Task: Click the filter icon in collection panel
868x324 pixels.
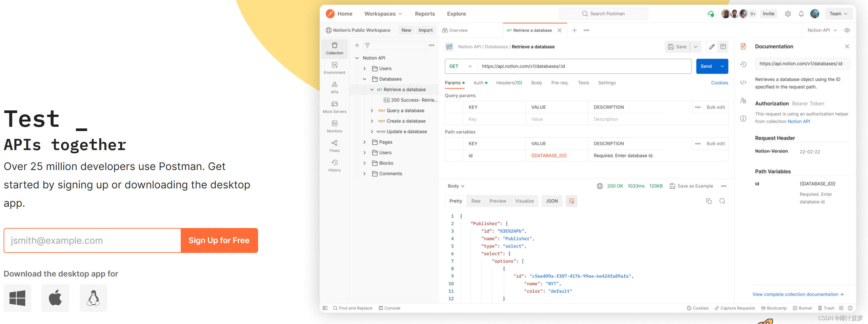Action: (x=367, y=45)
